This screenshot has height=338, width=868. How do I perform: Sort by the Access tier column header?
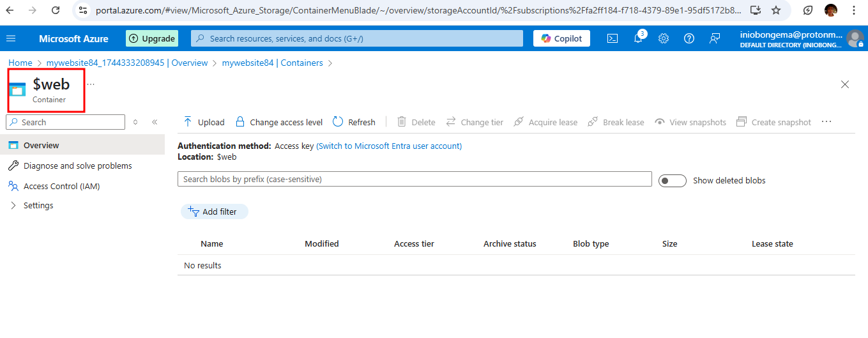(x=414, y=243)
